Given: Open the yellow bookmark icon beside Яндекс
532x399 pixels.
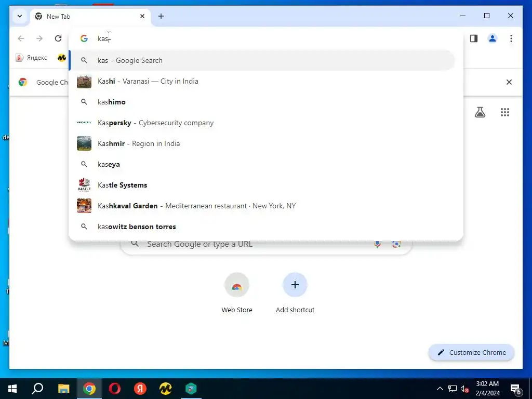Looking at the screenshot, I should click(x=62, y=58).
